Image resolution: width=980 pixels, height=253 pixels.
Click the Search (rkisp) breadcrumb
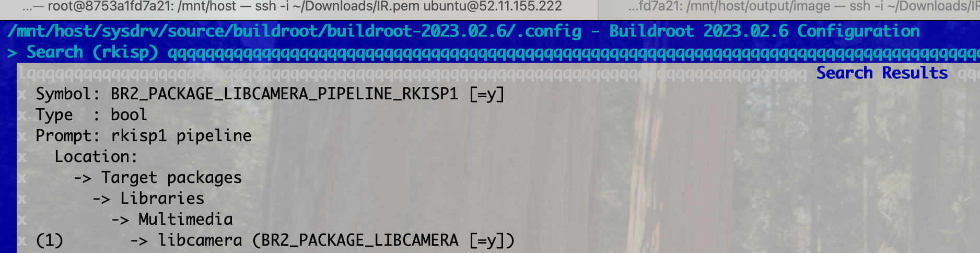[x=92, y=52]
